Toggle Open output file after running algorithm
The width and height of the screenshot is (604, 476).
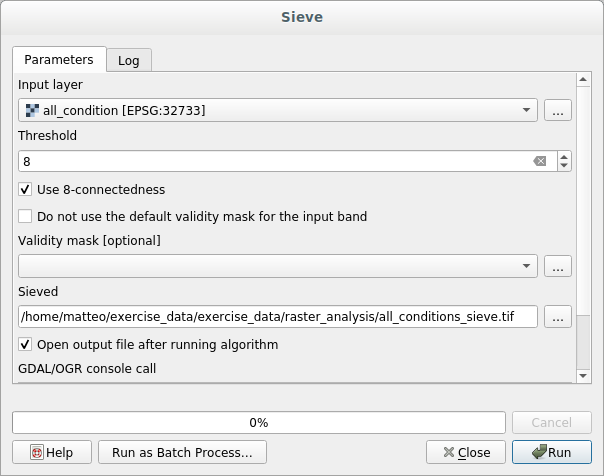click(x=26, y=344)
